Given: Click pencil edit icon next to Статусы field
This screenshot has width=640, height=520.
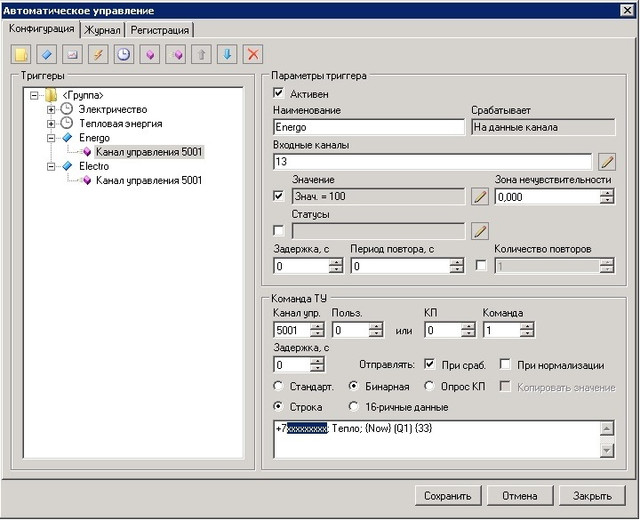Looking at the screenshot, I should [x=480, y=231].
